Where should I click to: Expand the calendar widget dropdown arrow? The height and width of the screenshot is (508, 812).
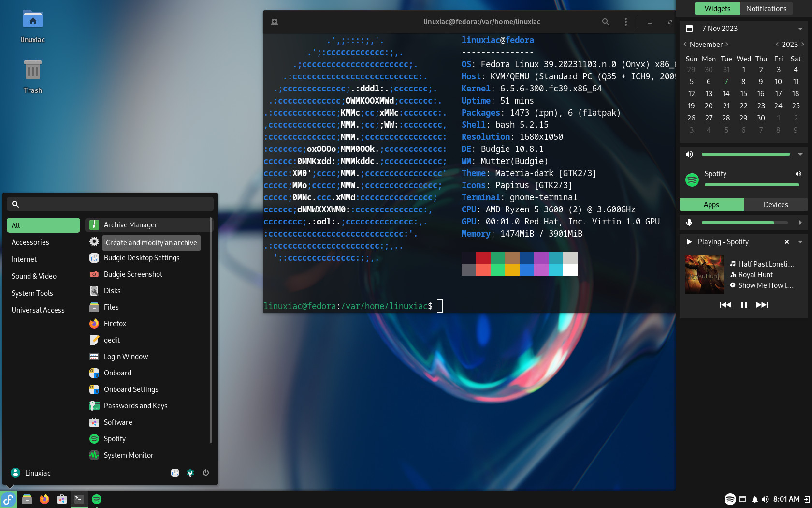pos(800,29)
